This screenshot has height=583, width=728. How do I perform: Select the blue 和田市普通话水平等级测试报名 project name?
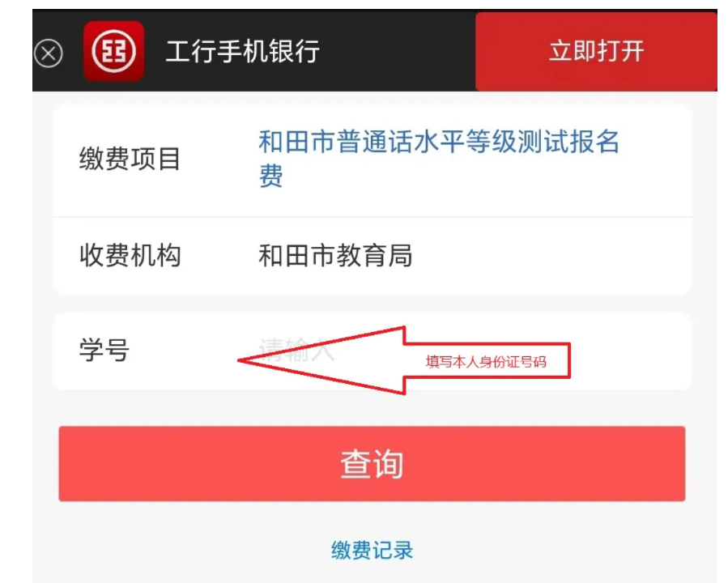[x=439, y=142]
